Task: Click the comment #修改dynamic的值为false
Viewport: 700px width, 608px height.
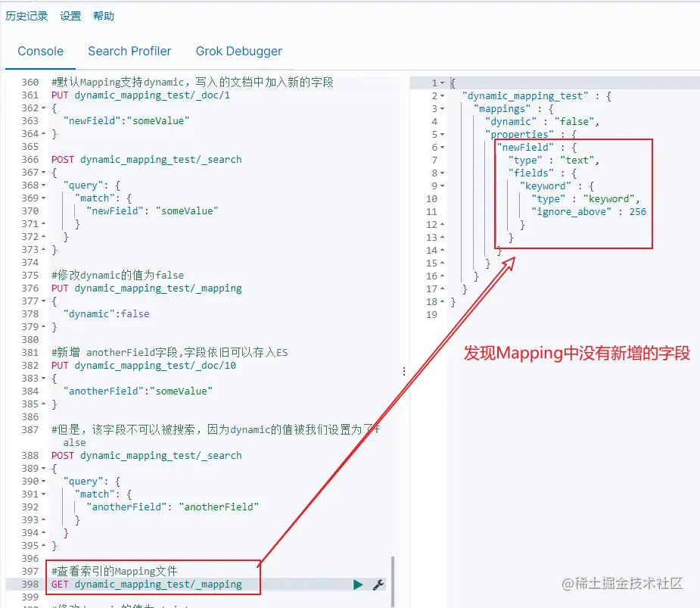Action: click(117, 275)
